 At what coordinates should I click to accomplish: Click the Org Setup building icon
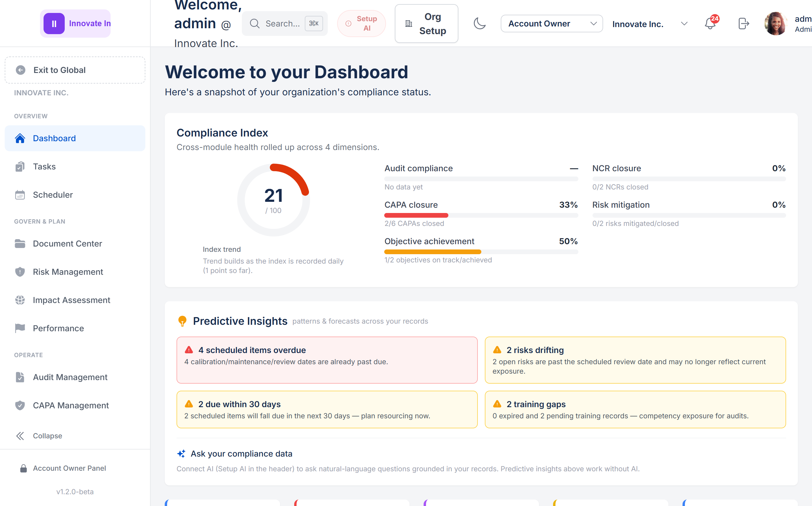pos(409,24)
